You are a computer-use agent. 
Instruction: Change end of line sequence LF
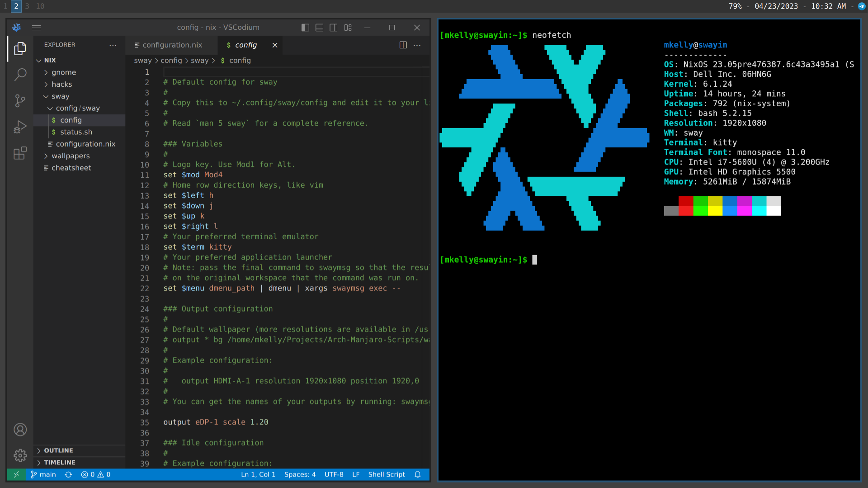click(x=356, y=474)
